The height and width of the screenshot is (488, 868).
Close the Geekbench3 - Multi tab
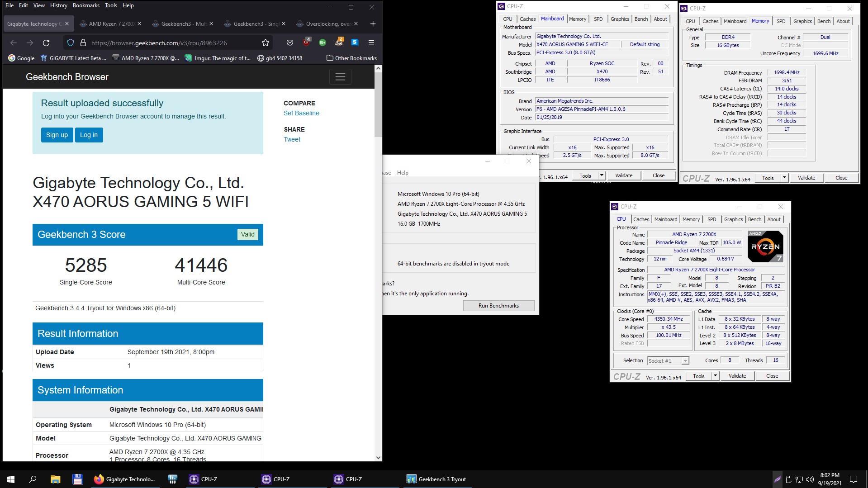point(211,24)
